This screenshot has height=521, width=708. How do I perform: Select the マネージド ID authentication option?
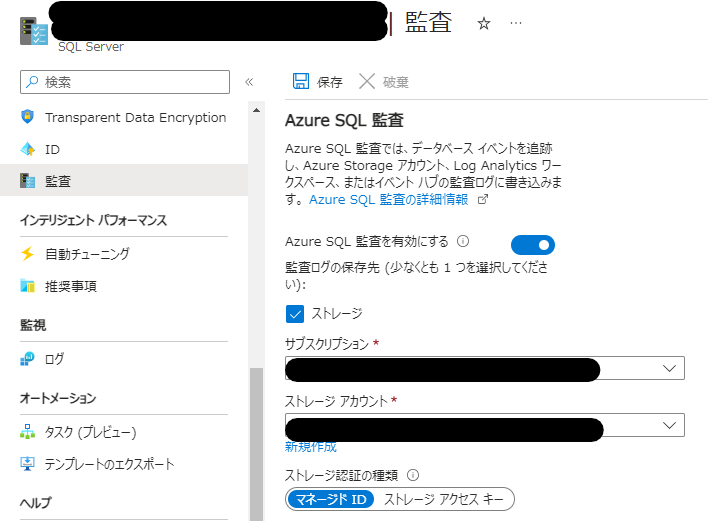coord(331,499)
